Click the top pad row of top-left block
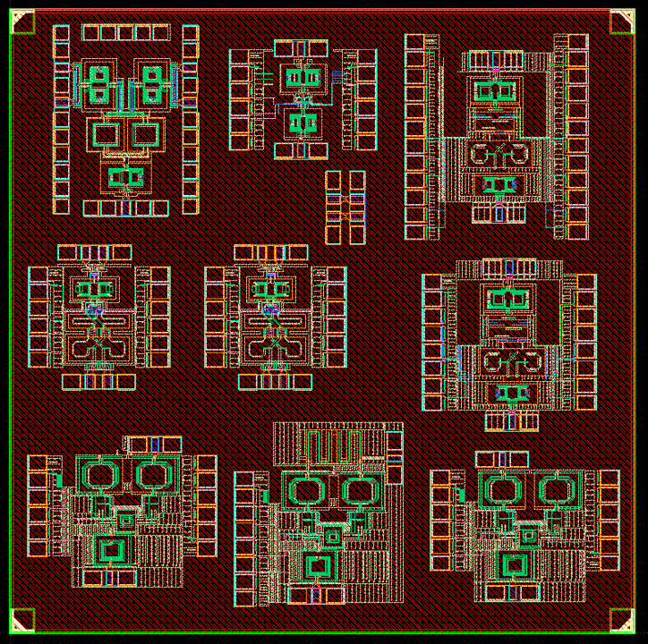Screen dimensions: 648x644 [x=126, y=33]
